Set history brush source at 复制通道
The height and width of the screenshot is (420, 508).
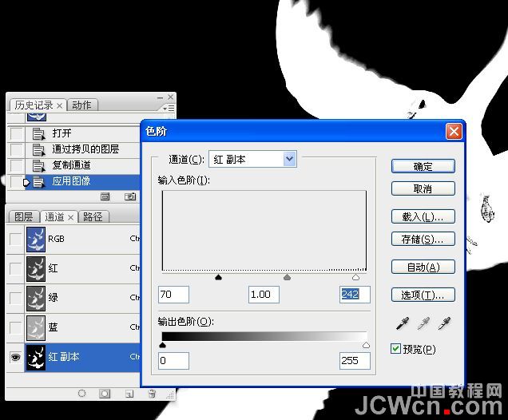coord(16,165)
